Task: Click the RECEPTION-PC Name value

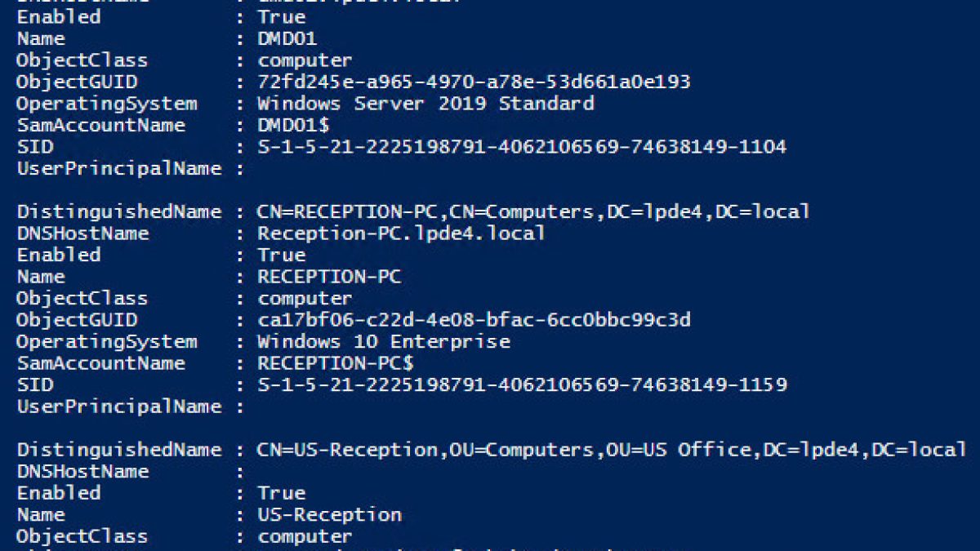Action: coord(329,277)
